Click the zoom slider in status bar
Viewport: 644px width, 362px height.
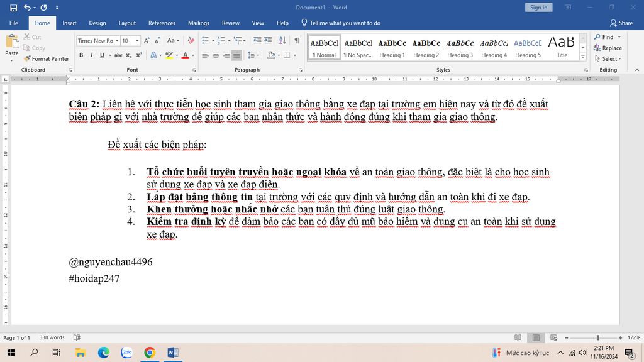(597, 337)
